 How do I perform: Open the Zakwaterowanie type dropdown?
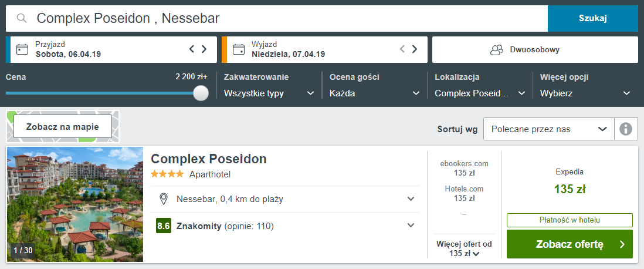tap(269, 93)
